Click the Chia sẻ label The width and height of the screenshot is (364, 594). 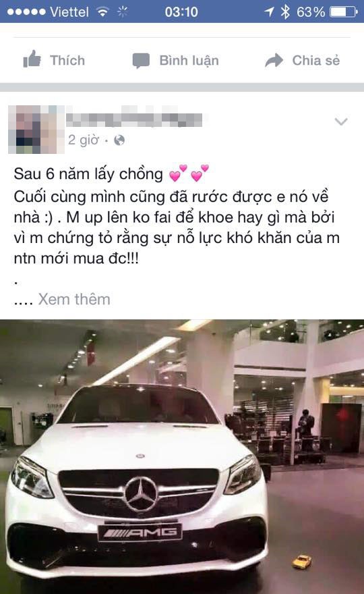coord(316,60)
